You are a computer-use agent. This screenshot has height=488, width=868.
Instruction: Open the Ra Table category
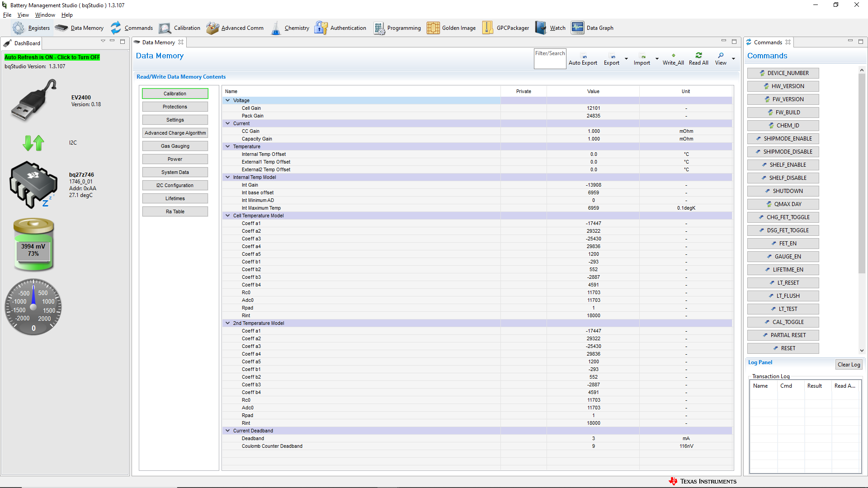[x=175, y=211]
